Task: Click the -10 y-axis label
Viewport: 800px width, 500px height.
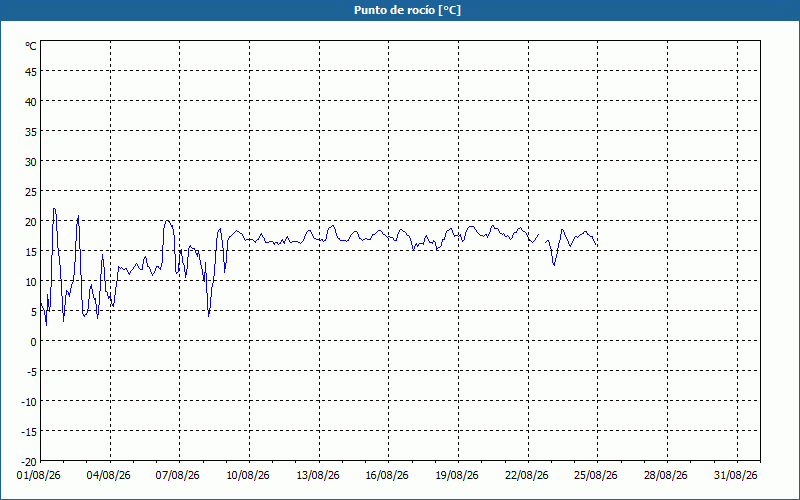Action: [x=29, y=402]
